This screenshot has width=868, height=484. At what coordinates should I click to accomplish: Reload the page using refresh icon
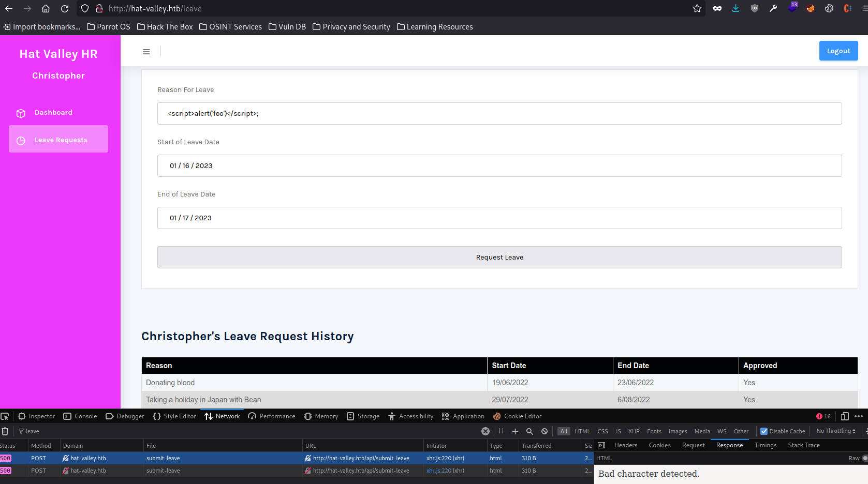click(x=65, y=8)
